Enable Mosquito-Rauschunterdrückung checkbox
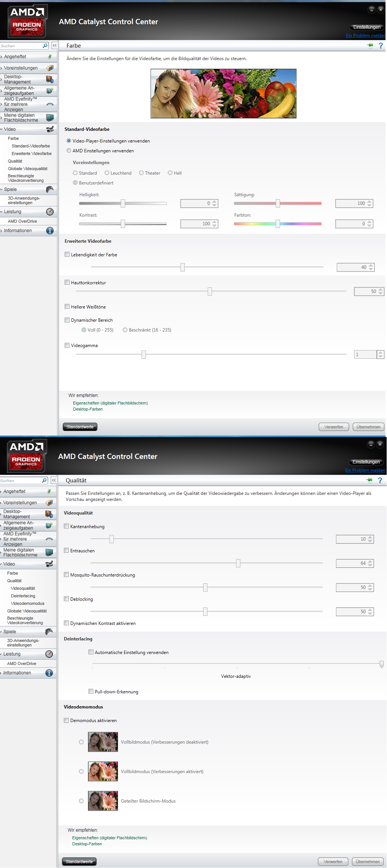Screen dimensions: 387x868 click(66, 575)
